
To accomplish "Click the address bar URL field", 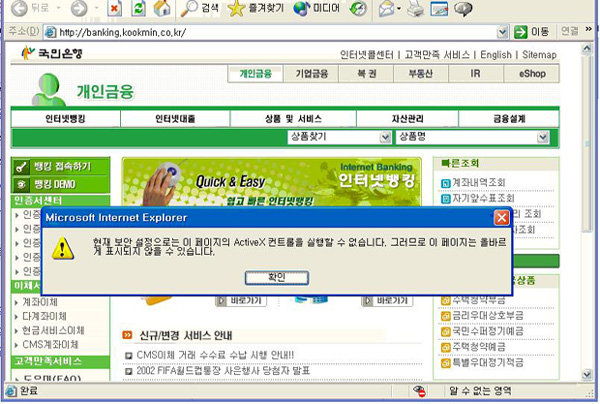I will (x=272, y=32).
